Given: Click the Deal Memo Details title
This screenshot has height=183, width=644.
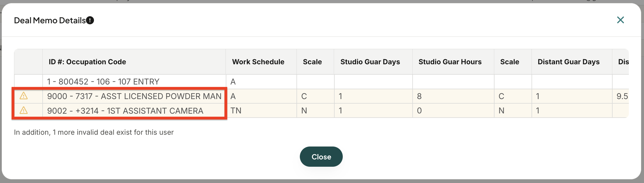Looking at the screenshot, I should [50, 20].
